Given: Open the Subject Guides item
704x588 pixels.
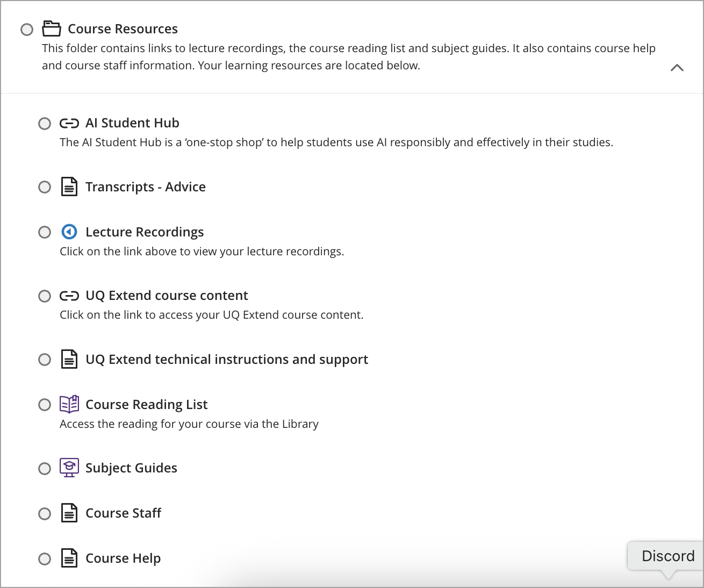Looking at the screenshot, I should (131, 468).
